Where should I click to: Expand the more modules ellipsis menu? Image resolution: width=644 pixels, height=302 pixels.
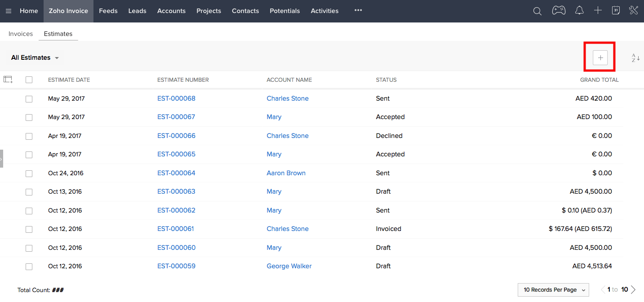coord(358,11)
